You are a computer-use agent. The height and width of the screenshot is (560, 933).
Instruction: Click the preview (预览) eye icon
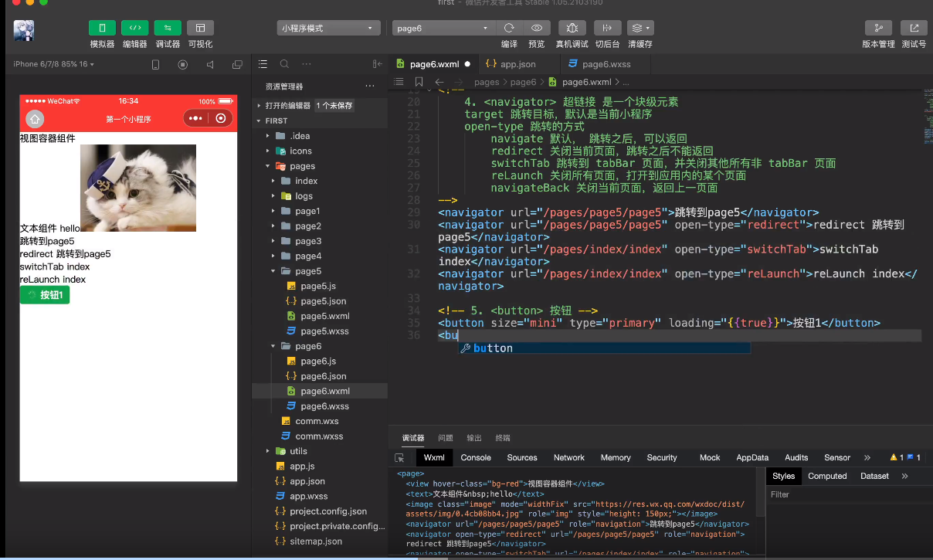[537, 28]
